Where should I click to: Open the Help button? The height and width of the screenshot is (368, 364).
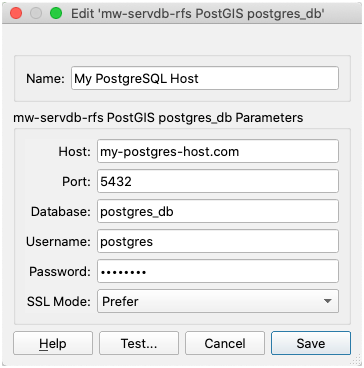coord(53,343)
